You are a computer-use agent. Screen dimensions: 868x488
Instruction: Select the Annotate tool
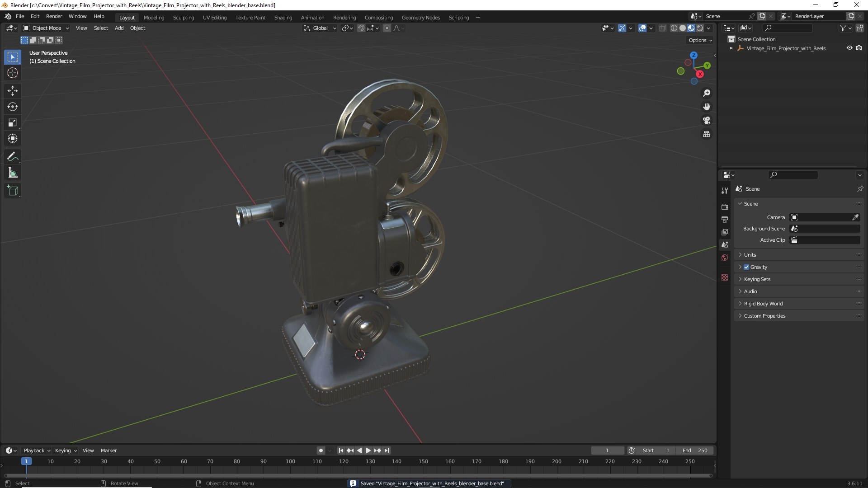click(13, 157)
